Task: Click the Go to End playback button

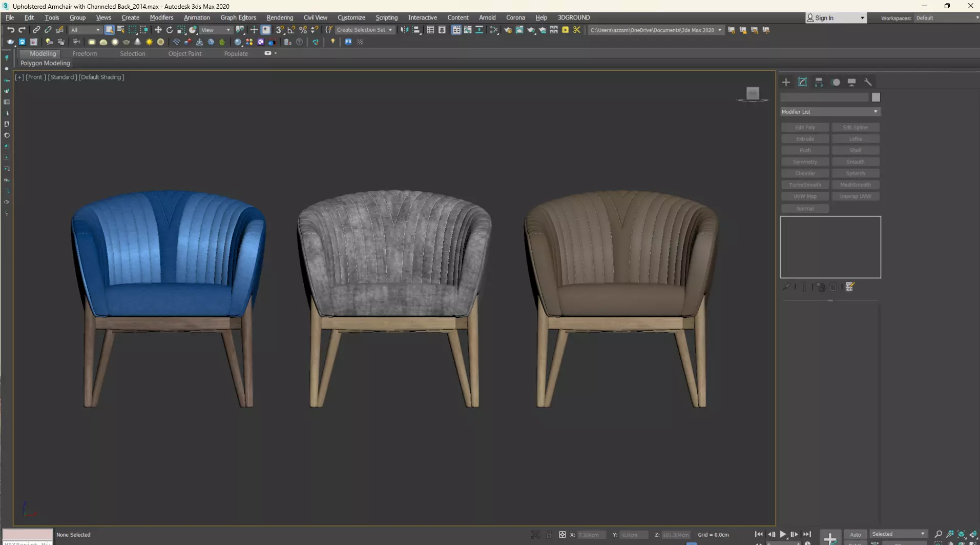Action: [x=807, y=534]
